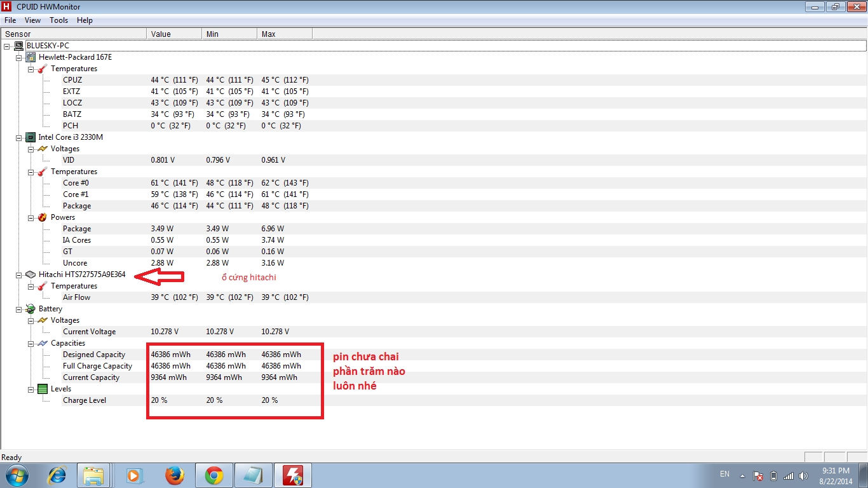868x488 pixels.
Task: Click the HWMonitor lightning taskbar icon
Action: point(292,475)
